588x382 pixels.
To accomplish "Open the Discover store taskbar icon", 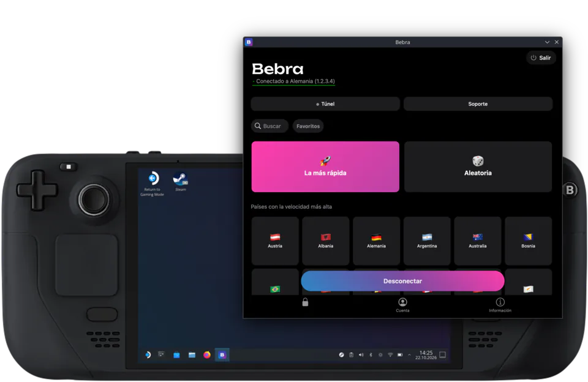I will click(x=176, y=354).
